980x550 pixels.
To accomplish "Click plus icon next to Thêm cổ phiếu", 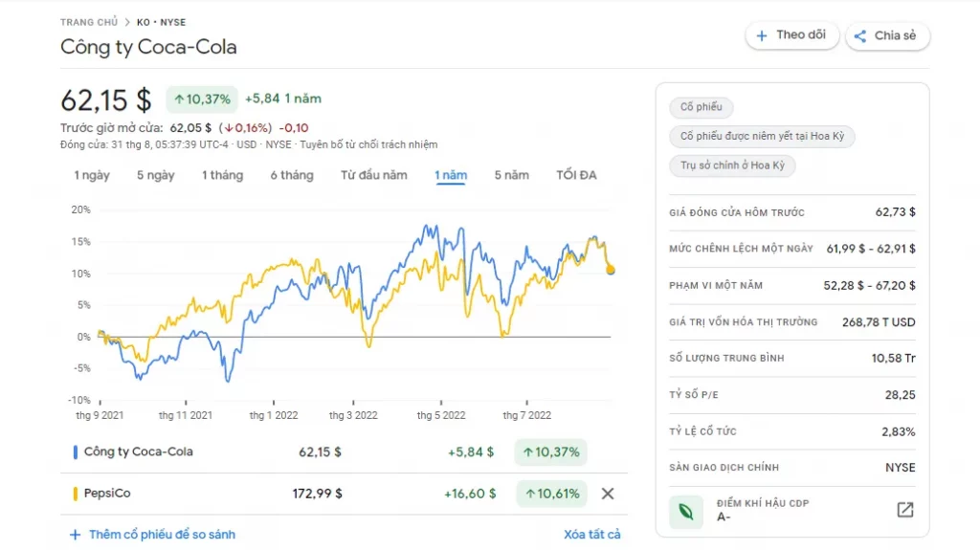I will (x=75, y=535).
